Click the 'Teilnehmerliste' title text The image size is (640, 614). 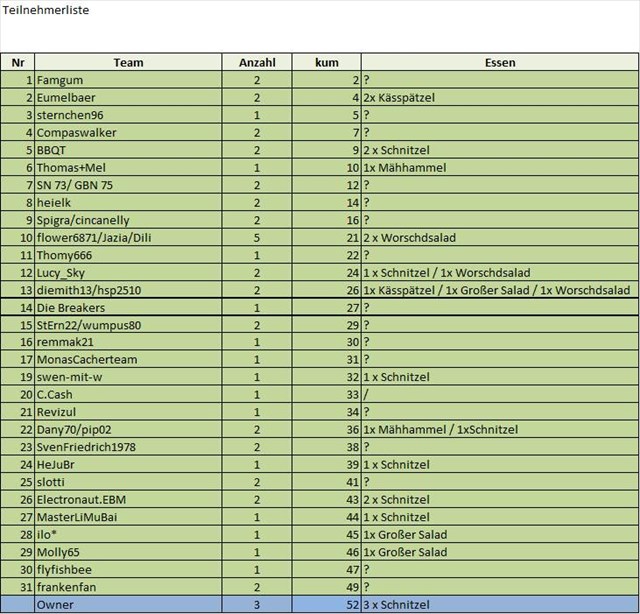point(46,10)
